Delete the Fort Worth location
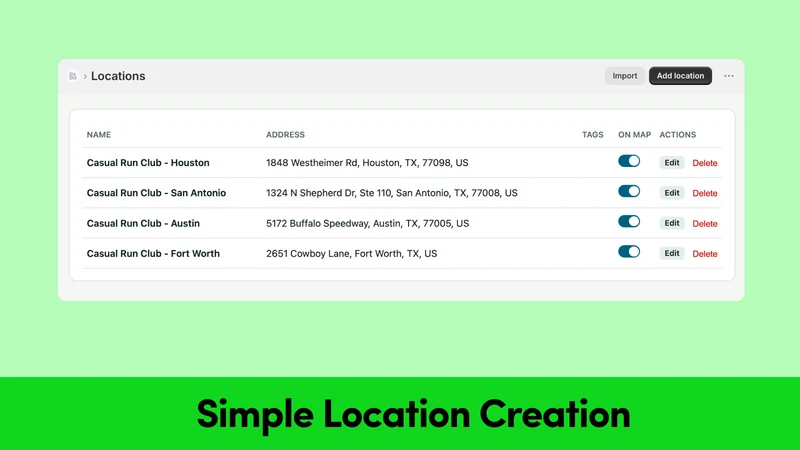The width and height of the screenshot is (800, 450). pos(705,254)
